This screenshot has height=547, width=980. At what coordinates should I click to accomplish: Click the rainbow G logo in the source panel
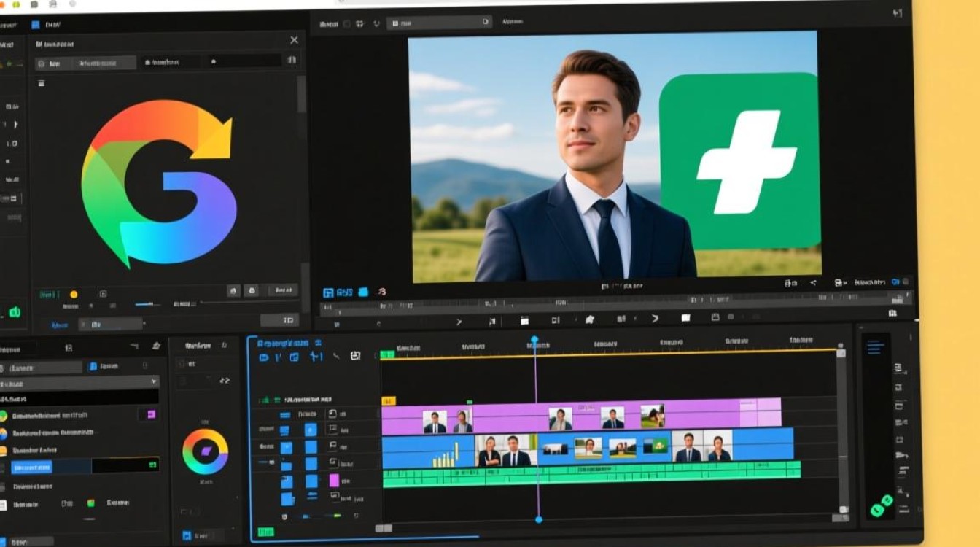(159, 184)
